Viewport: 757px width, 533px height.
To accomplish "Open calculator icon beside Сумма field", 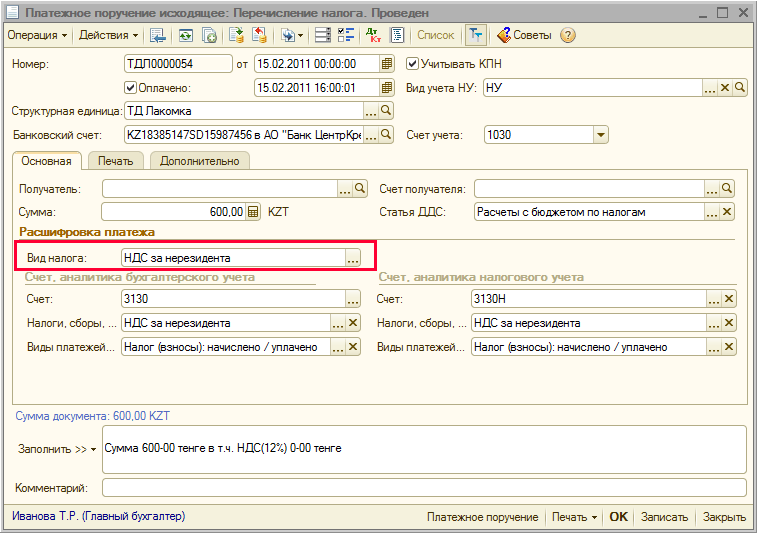I will pos(253,212).
